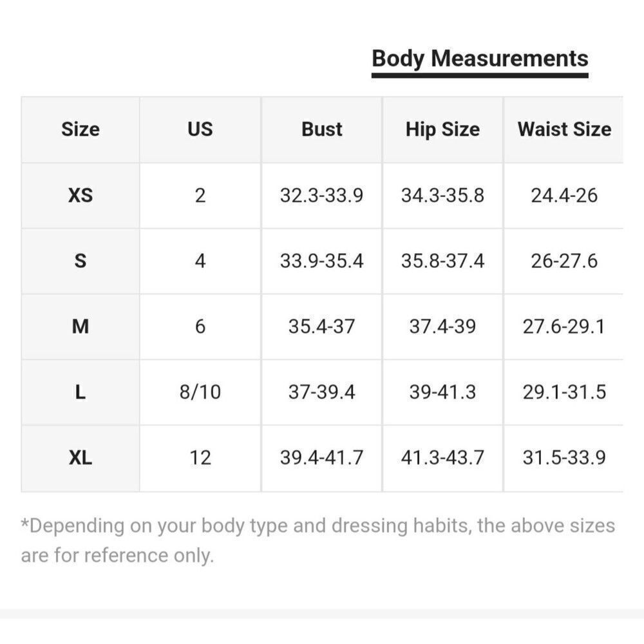Click hip value 41.3-43.7
The image size is (644, 644).
443,457
